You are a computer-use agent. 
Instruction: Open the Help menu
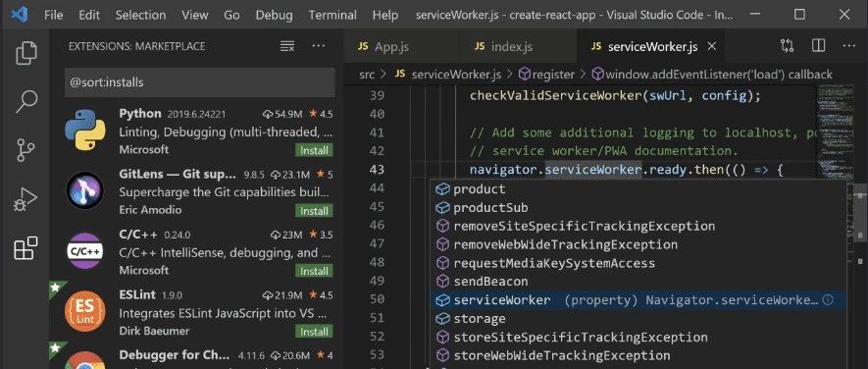[384, 15]
